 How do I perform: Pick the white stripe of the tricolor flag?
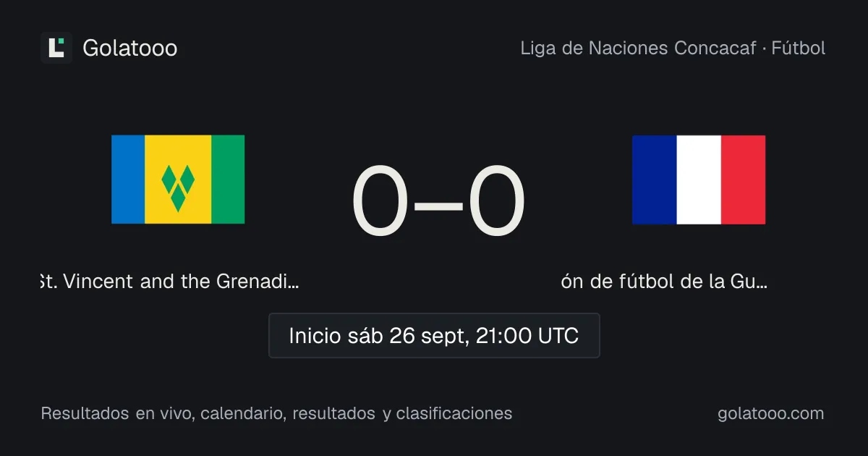click(x=699, y=180)
